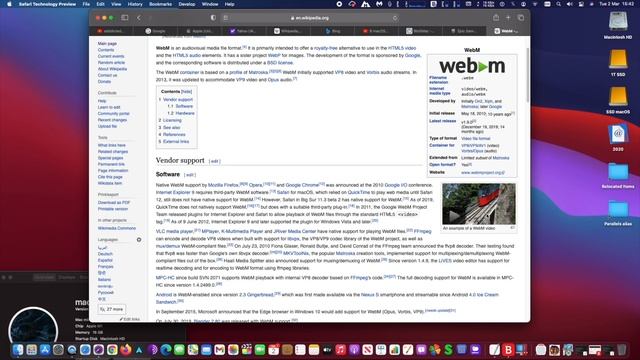640x360 pixels.
Task: Open Podcasts from the Dock
Action: (354, 349)
